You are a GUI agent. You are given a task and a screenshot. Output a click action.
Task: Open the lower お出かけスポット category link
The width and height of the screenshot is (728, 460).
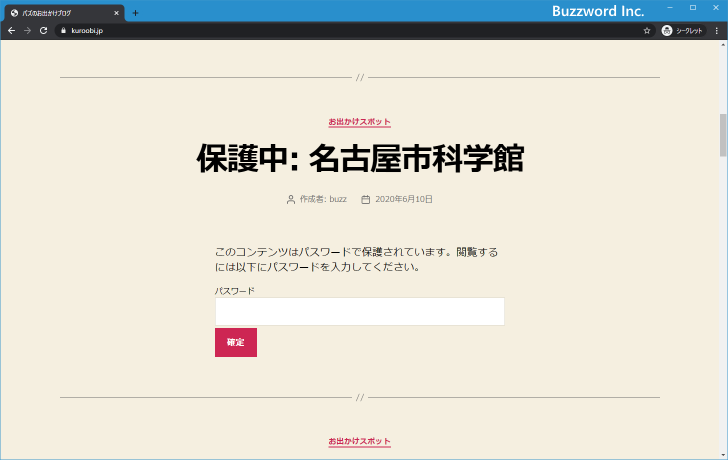click(359, 441)
